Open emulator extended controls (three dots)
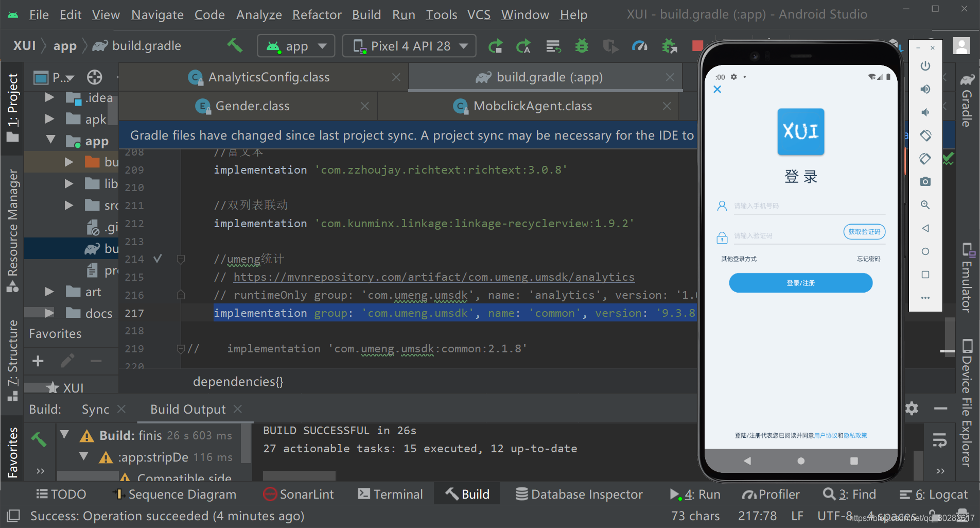The width and height of the screenshot is (980, 528). pyautogui.click(x=925, y=298)
